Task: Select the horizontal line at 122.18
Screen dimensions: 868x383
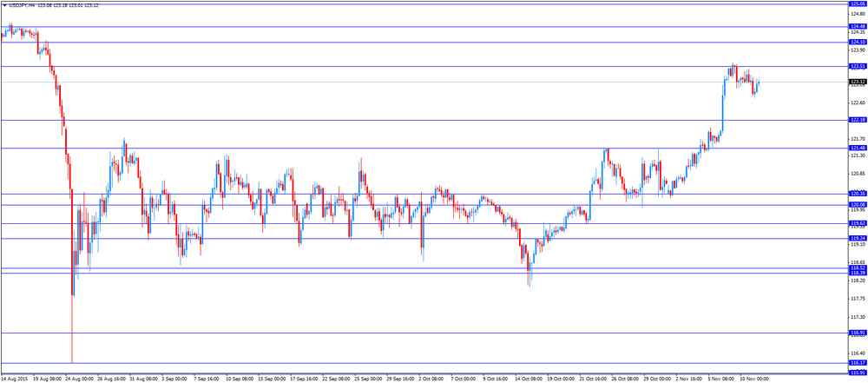Action: point(424,120)
